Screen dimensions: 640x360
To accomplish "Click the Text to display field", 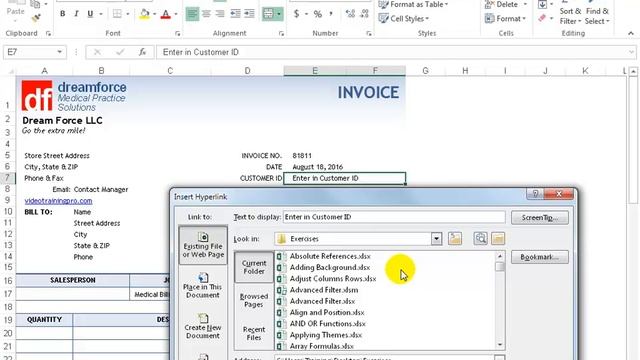I will [394, 217].
